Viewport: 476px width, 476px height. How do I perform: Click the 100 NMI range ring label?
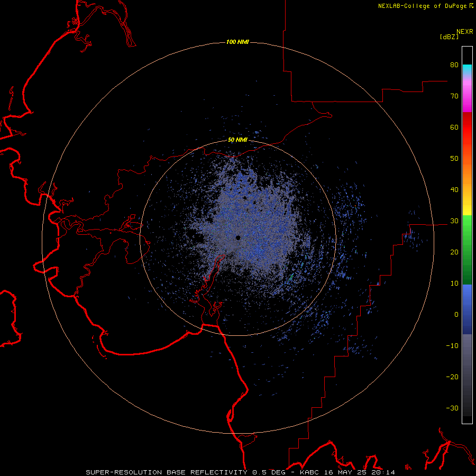(237, 42)
